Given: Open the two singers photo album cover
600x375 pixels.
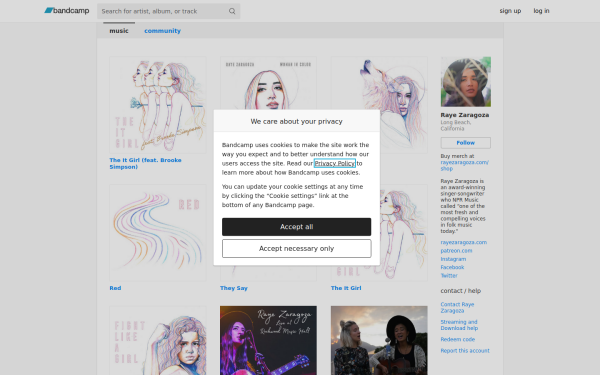Looking at the screenshot, I should point(379,340).
